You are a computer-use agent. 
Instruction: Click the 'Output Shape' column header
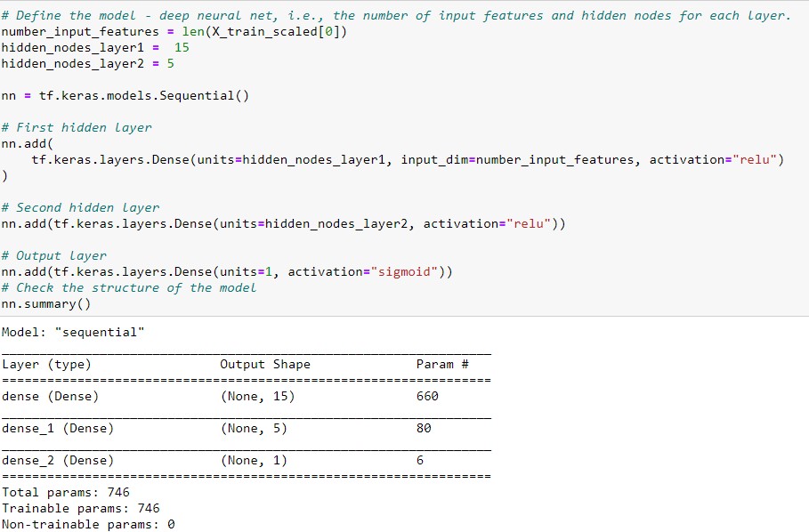click(265, 365)
